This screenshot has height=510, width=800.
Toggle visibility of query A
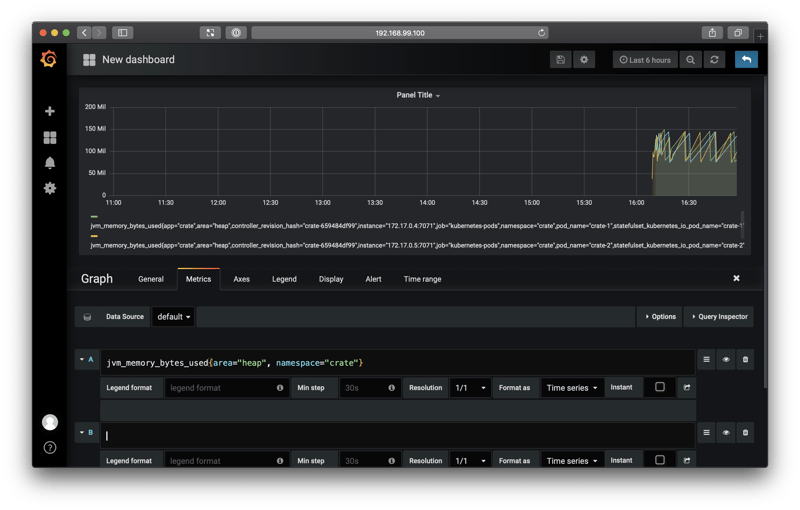pos(726,359)
